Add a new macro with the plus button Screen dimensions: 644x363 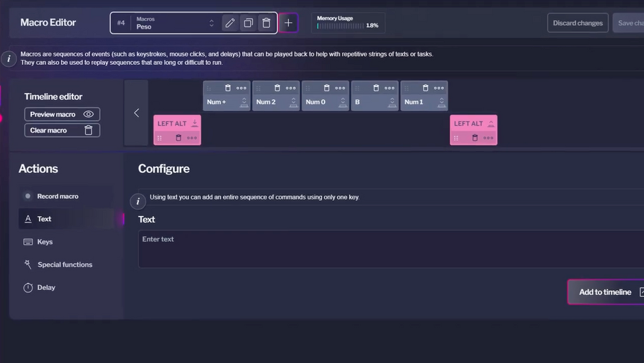point(289,23)
